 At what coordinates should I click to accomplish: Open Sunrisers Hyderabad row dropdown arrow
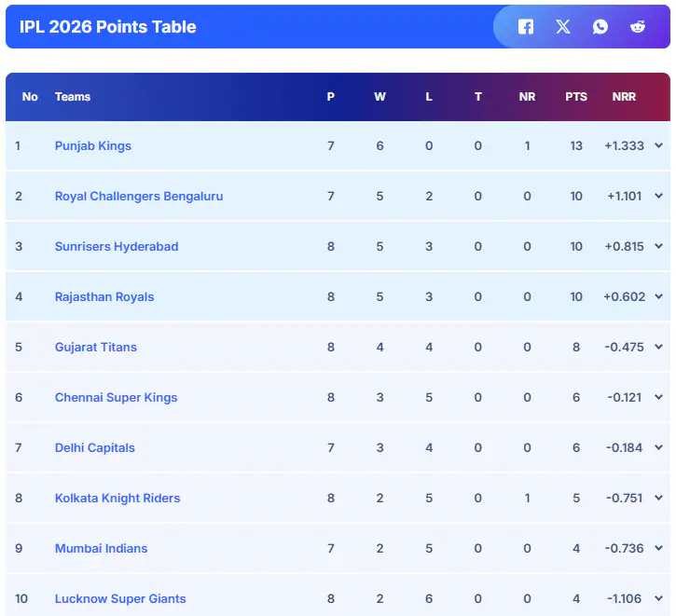coord(658,247)
